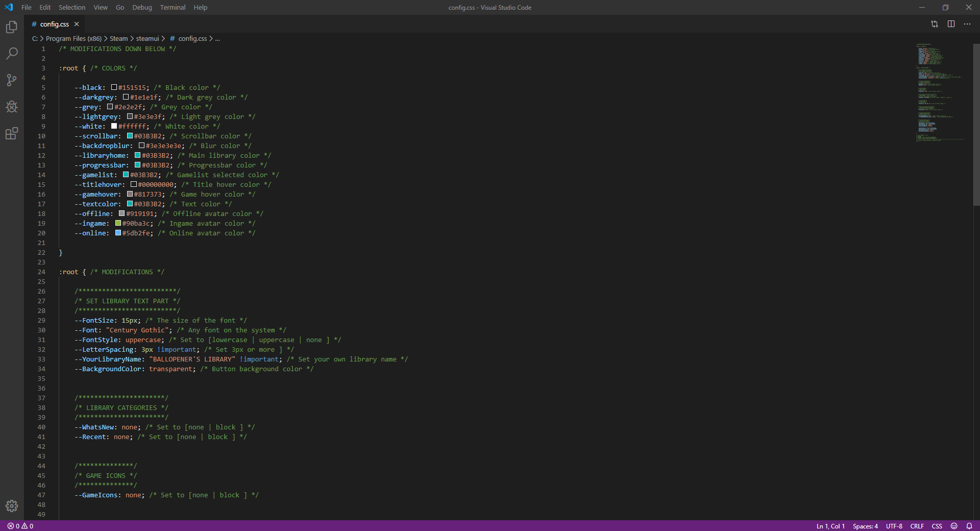Image resolution: width=980 pixels, height=531 pixels.
Task: Click the Steam breadcrumb segment
Action: click(x=119, y=39)
